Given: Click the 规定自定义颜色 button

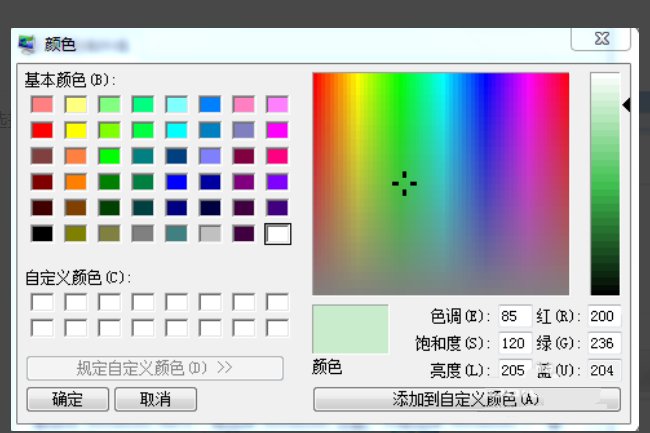Looking at the screenshot, I should tap(155, 367).
